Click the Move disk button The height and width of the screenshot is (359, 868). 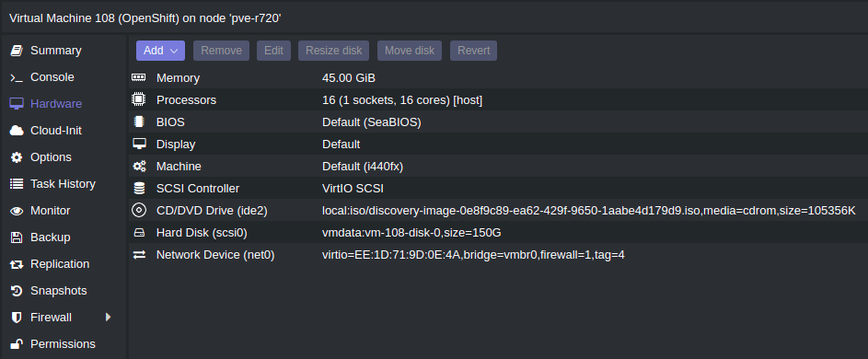[x=410, y=51]
